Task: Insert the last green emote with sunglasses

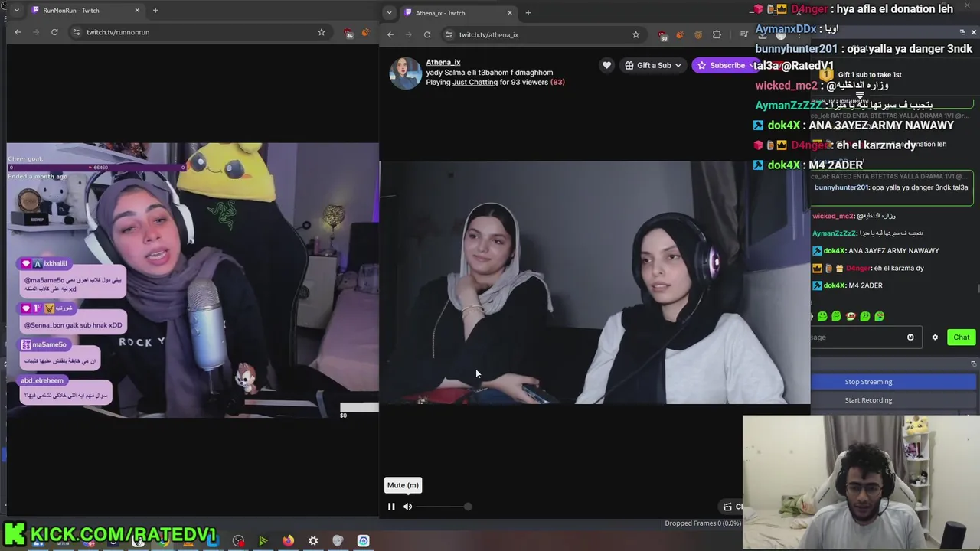Action: tap(879, 316)
